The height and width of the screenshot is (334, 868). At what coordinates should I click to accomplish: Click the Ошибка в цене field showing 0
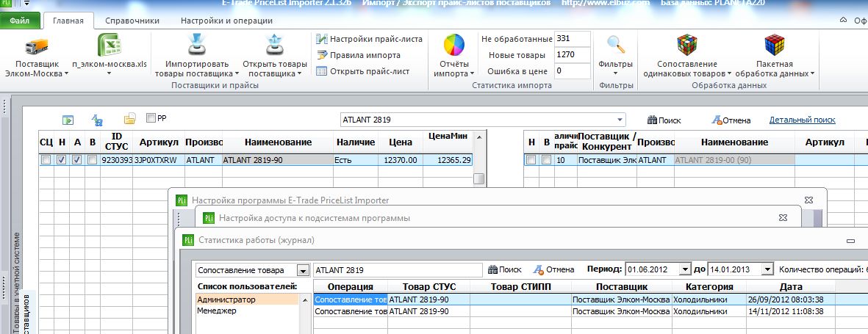572,70
